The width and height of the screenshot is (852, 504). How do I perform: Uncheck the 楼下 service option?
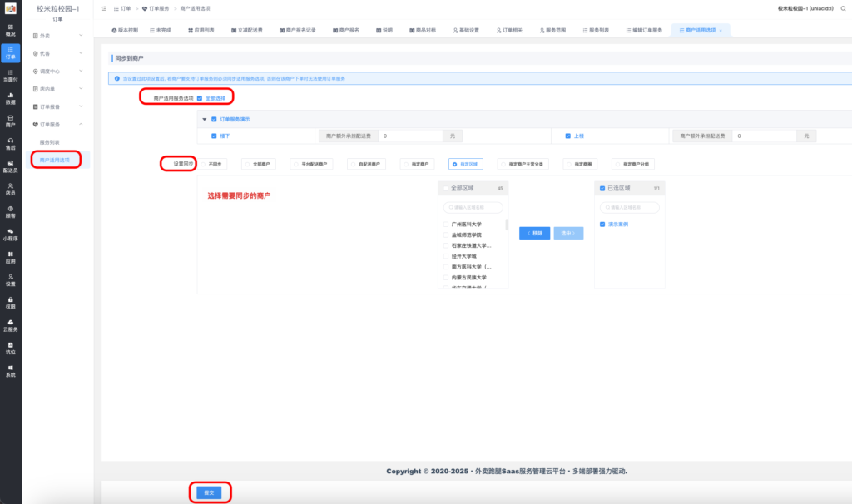pyautogui.click(x=214, y=135)
